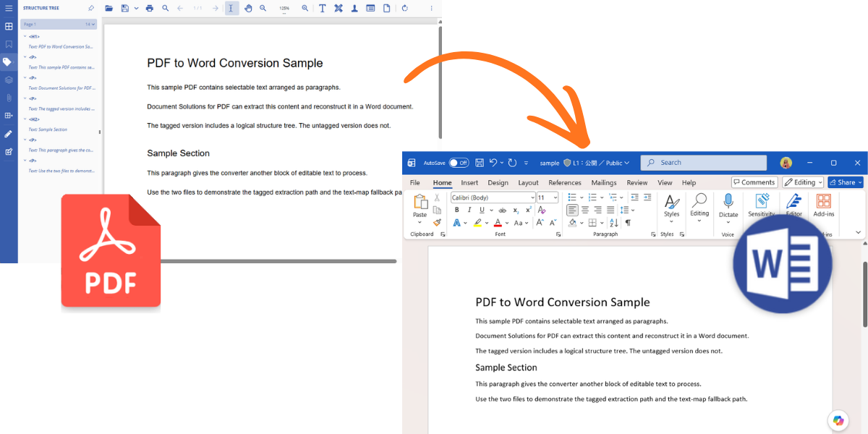Collapse the Word ribbon with the chevron

point(858,232)
